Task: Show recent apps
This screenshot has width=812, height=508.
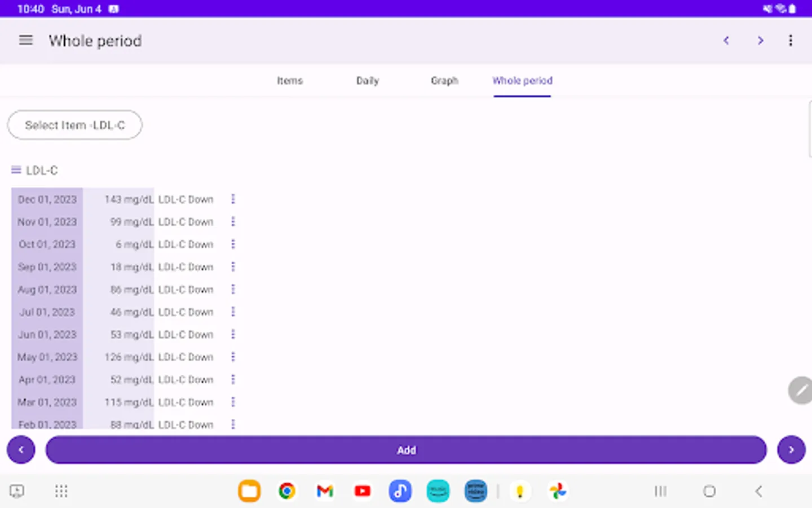Action: pyautogui.click(x=660, y=491)
